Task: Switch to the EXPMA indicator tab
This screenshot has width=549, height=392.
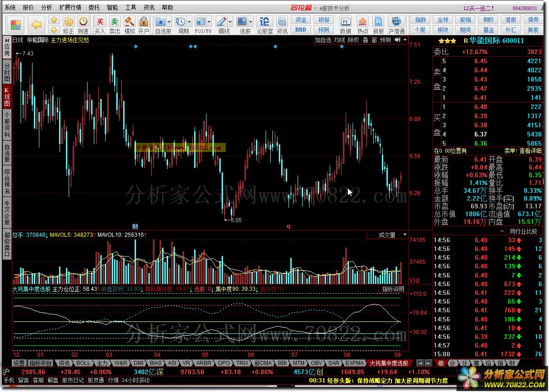Action: pyautogui.click(x=355, y=363)
